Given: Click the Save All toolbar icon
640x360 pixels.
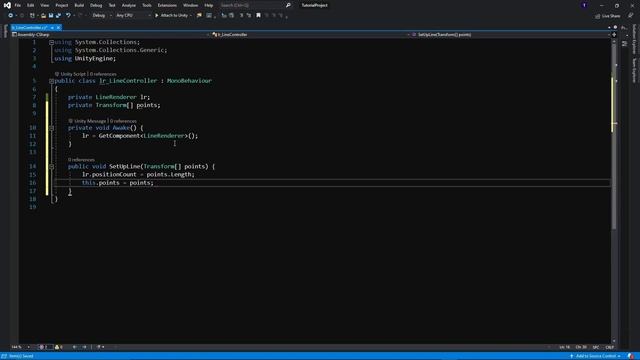Looking at the screenshot, I should 58,16.
